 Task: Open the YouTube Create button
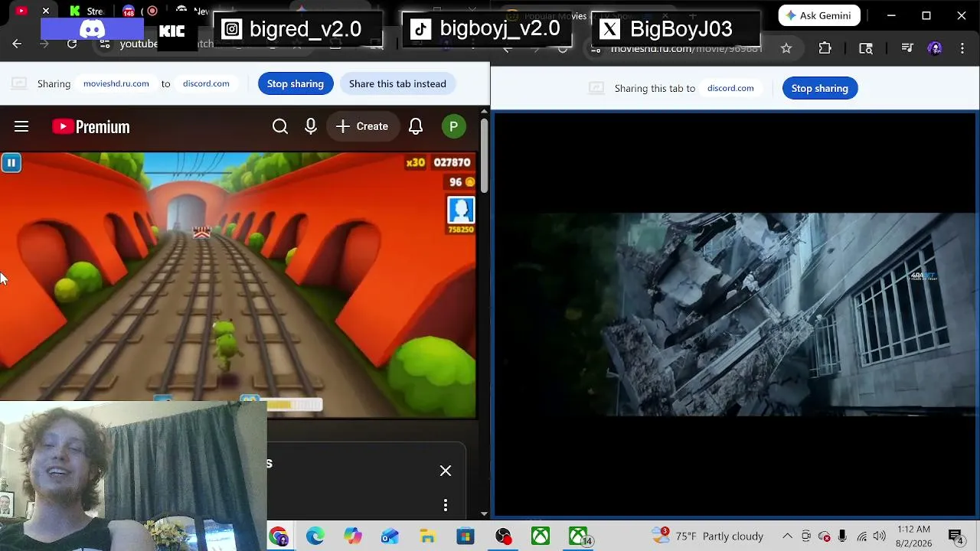tap(362, 126)
